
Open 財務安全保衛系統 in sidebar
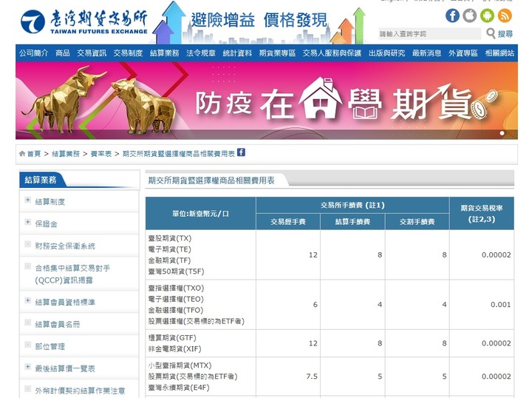pos(65,246)
